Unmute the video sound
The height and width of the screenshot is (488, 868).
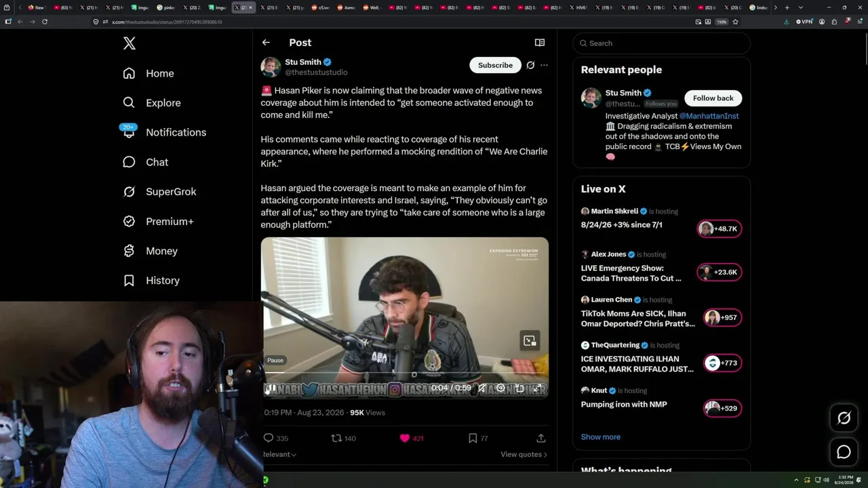[481, 388]
